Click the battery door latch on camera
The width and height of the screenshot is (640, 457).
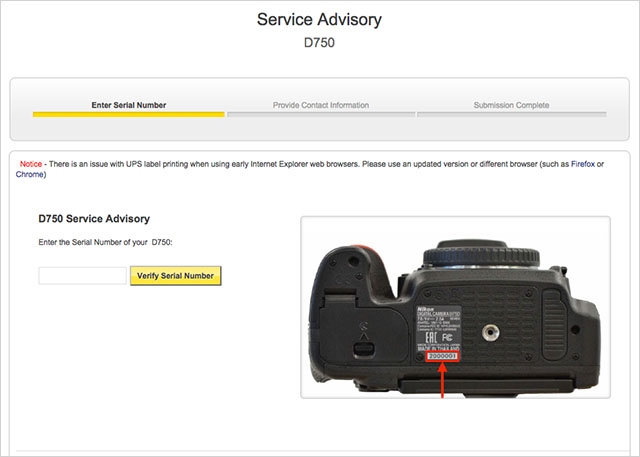point(363,350)
